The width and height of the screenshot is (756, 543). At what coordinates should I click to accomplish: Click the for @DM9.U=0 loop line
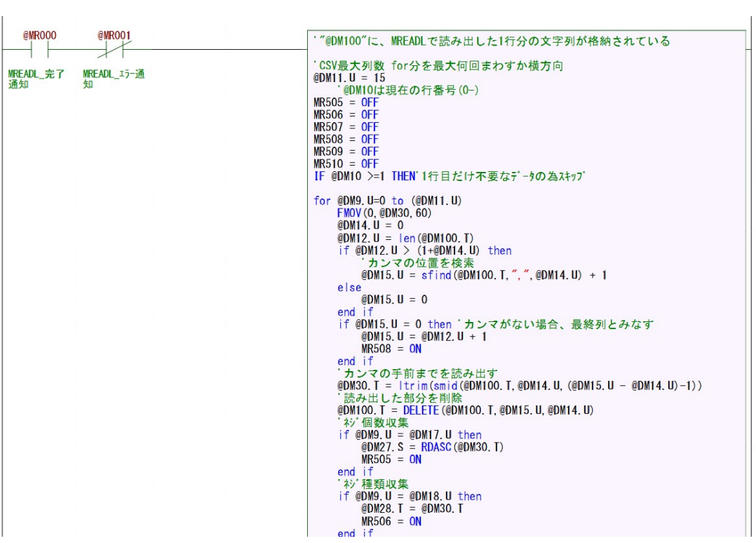(x=388, y=201)
